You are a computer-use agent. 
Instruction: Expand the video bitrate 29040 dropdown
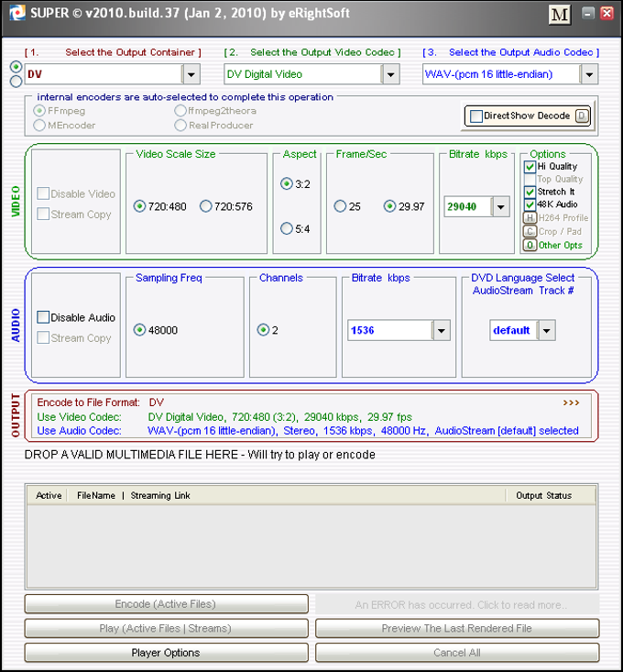click(x=500, y=207)
